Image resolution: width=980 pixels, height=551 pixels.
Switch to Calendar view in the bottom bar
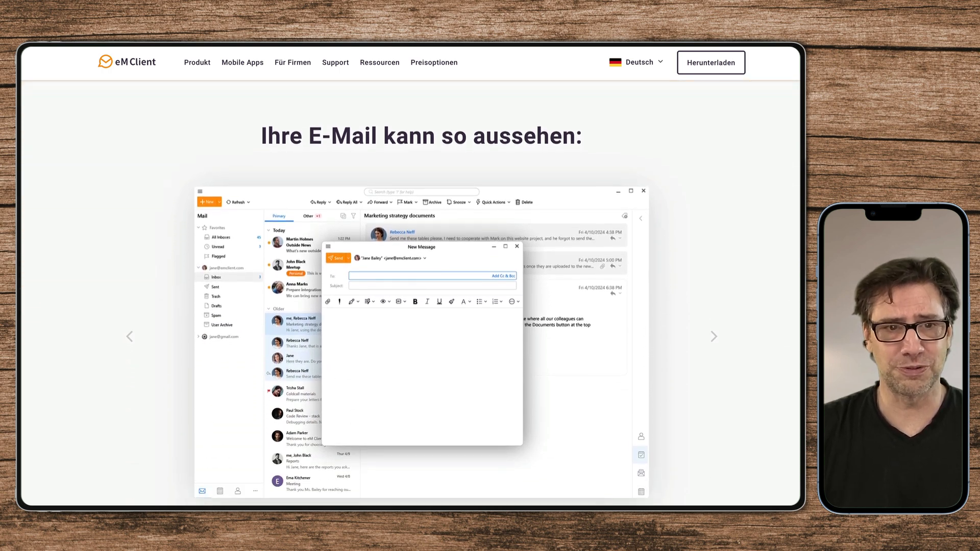pos(220,491)
